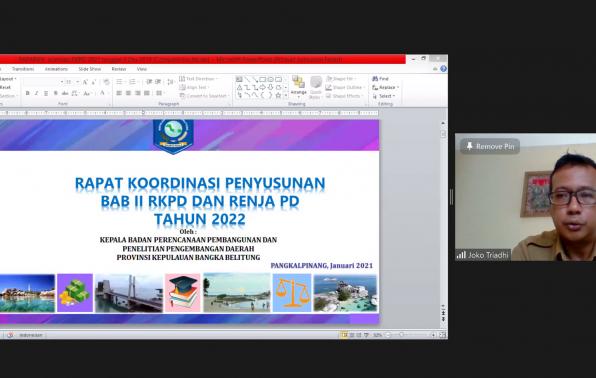Open the Font Color picker

click(103, 93)
